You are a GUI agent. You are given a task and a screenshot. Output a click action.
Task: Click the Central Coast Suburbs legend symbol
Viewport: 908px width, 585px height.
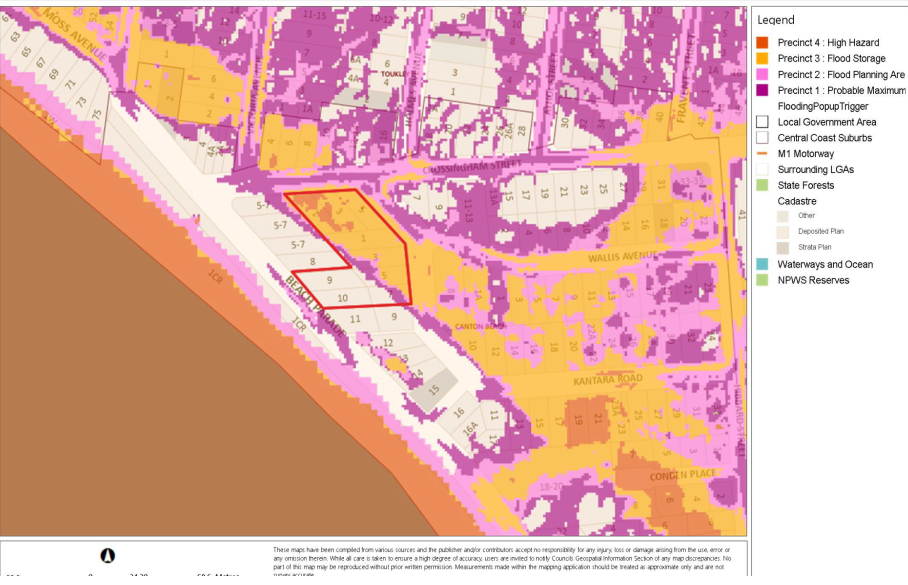(x=762, y=138)
